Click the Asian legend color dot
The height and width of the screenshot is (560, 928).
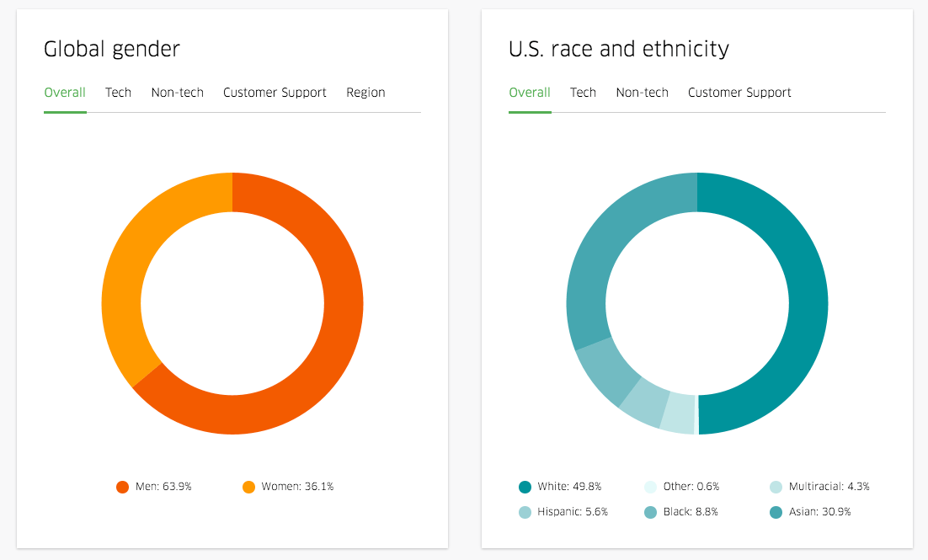click(x=776, y=512)
